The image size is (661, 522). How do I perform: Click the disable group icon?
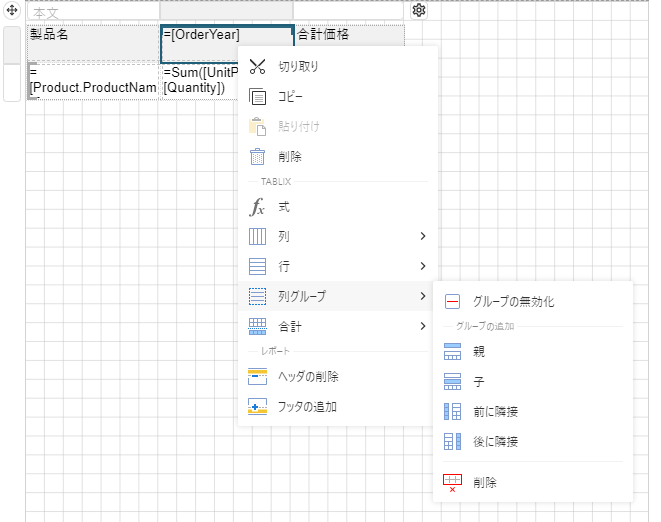[452, 302]
